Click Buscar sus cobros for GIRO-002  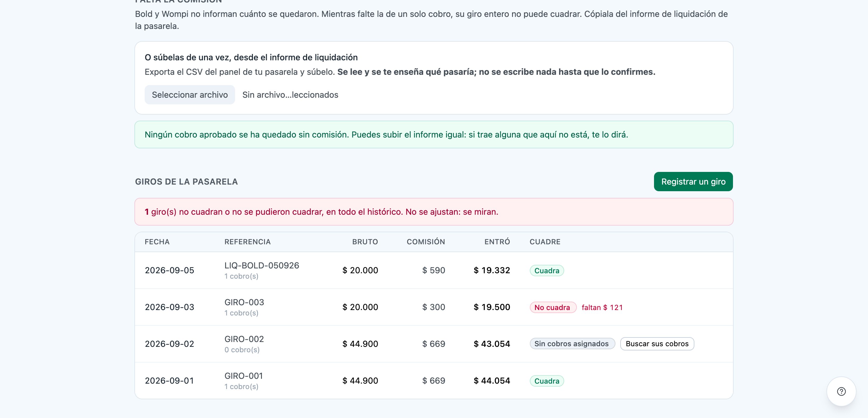tap(657, 344)
